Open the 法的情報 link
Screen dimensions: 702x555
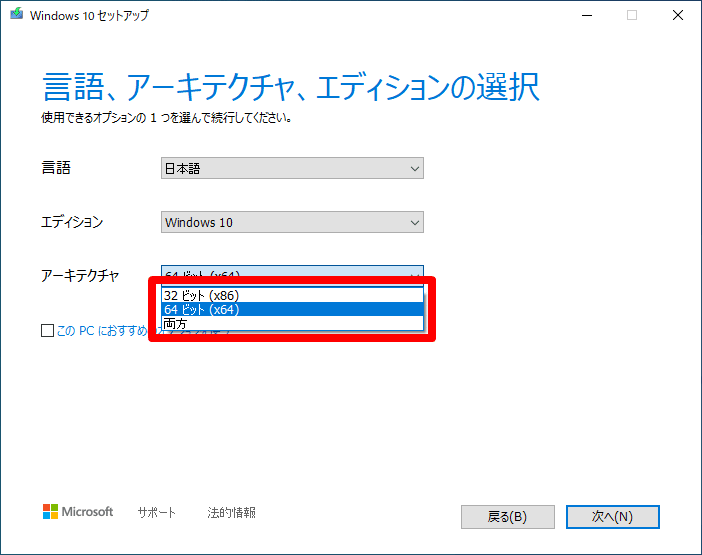[x=231, y=512]
